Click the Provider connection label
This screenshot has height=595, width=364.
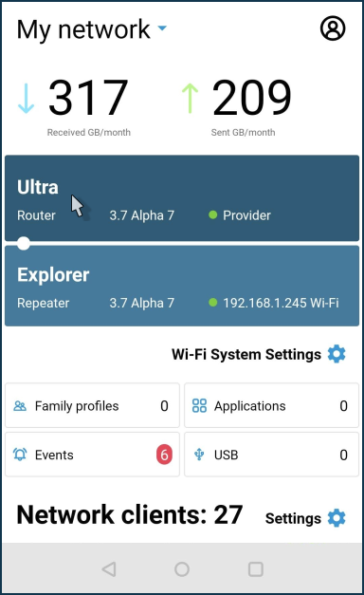tap(246, 215)
